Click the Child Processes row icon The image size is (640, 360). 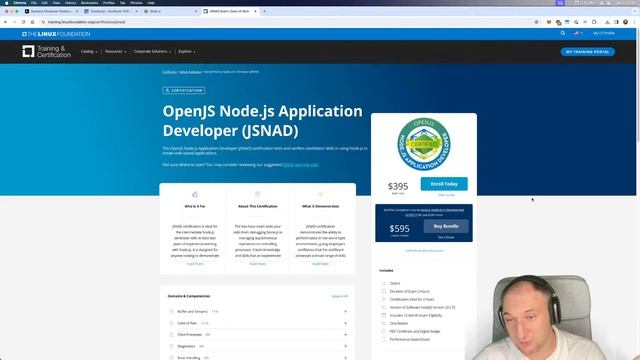coord(171,335)
